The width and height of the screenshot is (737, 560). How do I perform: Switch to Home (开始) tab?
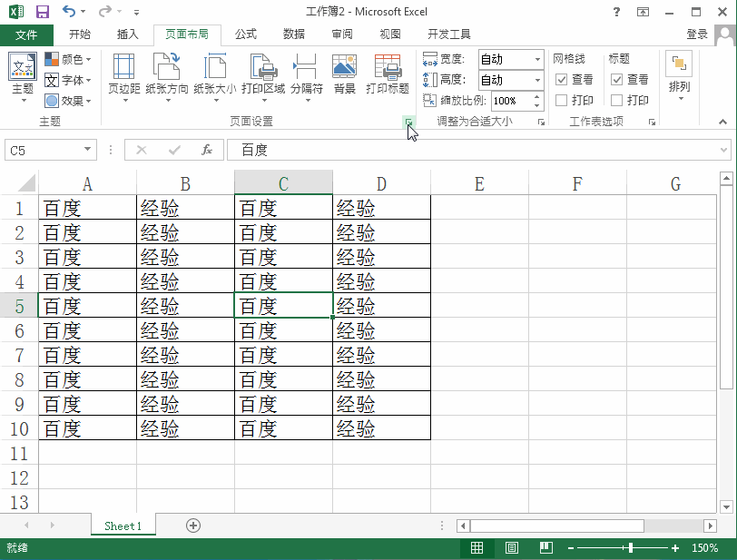pyautogui.click(x=80, y=34)
